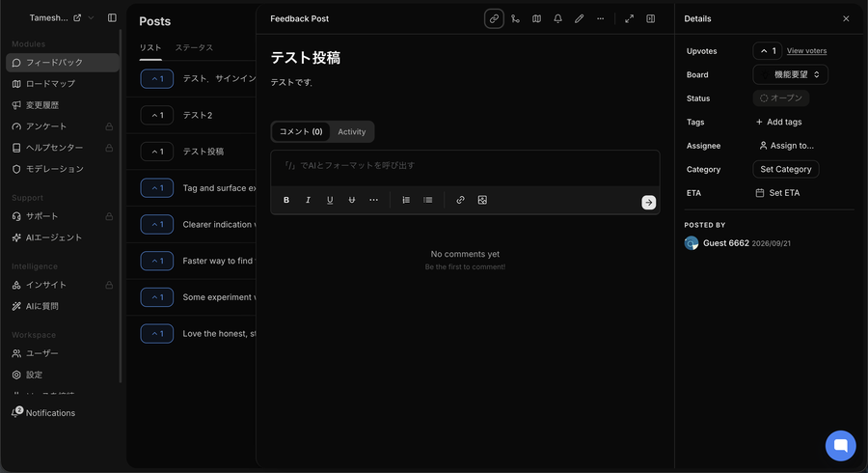Open workspace external link icon
Viewport: 868px width, 473px height.
77,17
